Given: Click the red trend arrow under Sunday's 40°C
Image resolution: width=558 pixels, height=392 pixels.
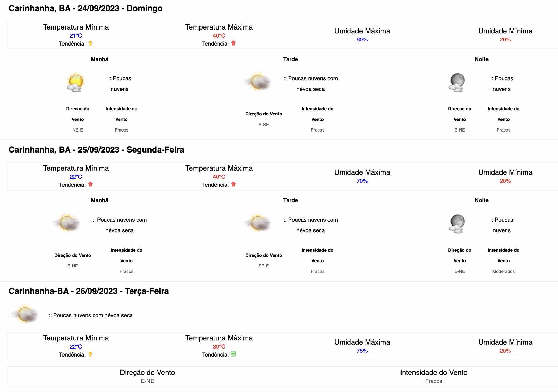Looking at the screenshot, I should tap(233, 43).
